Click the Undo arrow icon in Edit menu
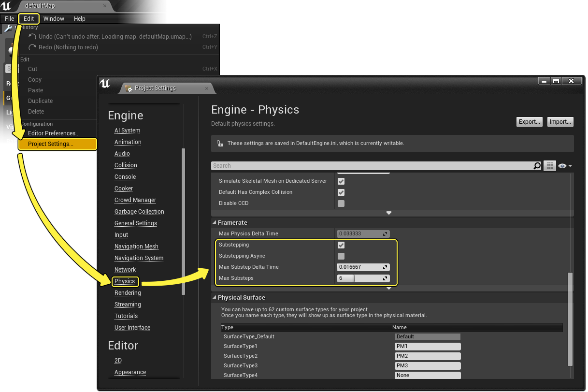 32,37
